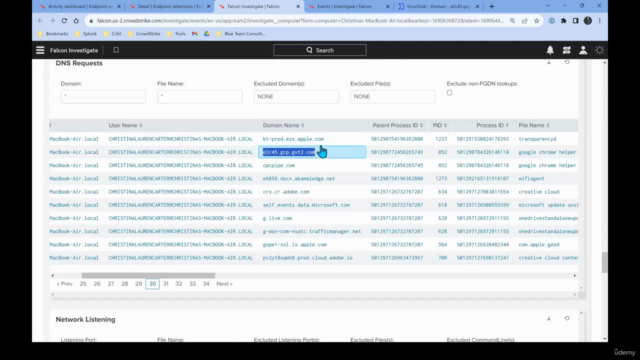The image size is (640, 360).
Task: Switch to Activity dashboard tab
Action: click(x=80, y=7)
